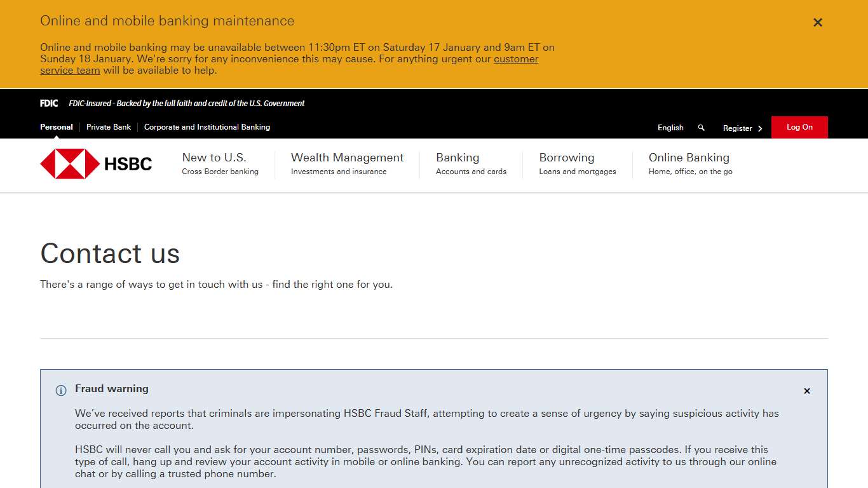Viewport: 868px width, 488px height.
Task: Click the chevron next to Register
Action: pos(760,128)
